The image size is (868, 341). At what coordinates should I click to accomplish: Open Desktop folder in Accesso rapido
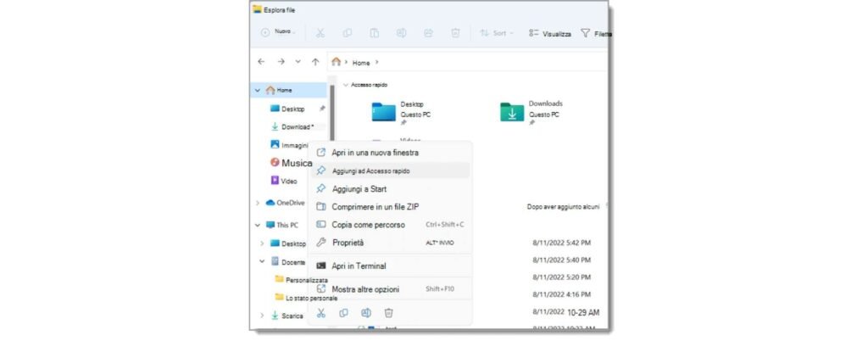[401, 113]
